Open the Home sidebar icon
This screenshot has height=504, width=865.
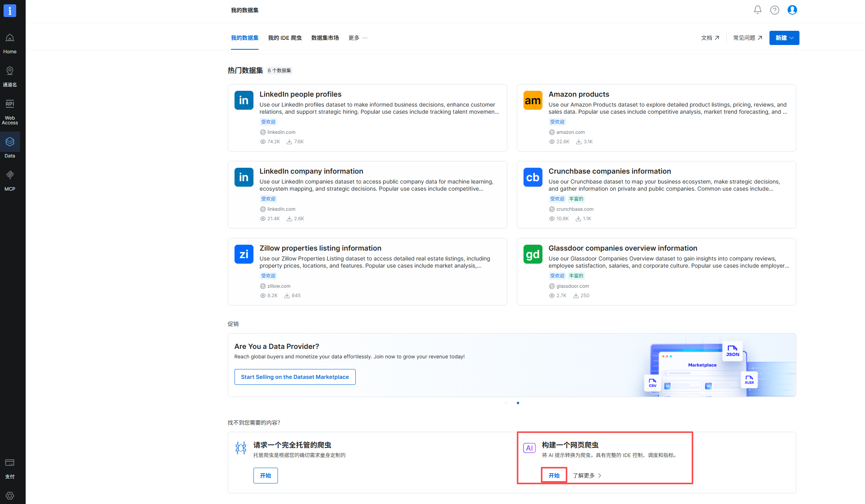coord(10,38)
